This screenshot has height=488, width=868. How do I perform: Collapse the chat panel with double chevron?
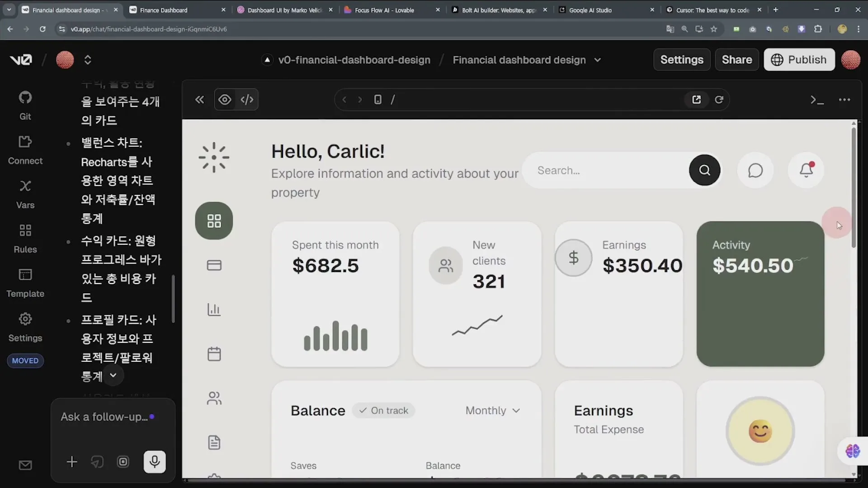[199, 99]
